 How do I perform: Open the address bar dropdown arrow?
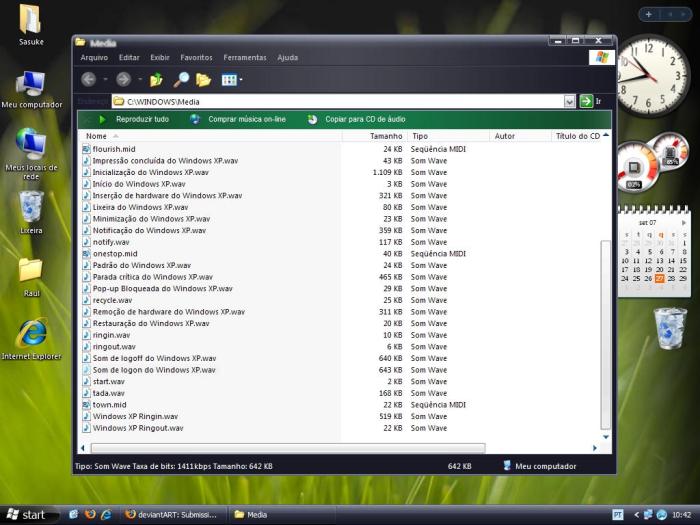click(569, 102)
